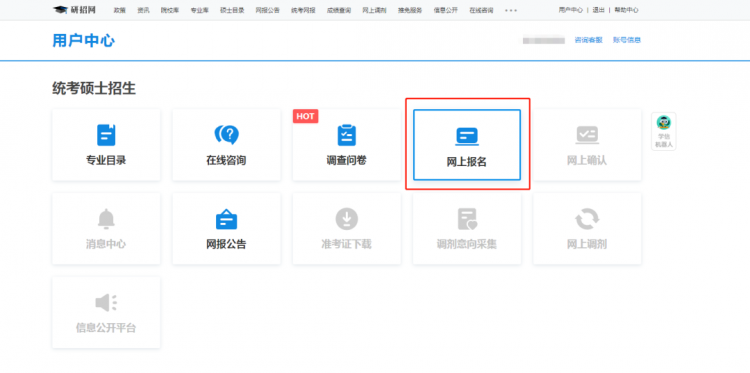Open the 专业目录 document icon tile
Screen dimensions: 750x373
pyautogui.click(x=106, y=135)
